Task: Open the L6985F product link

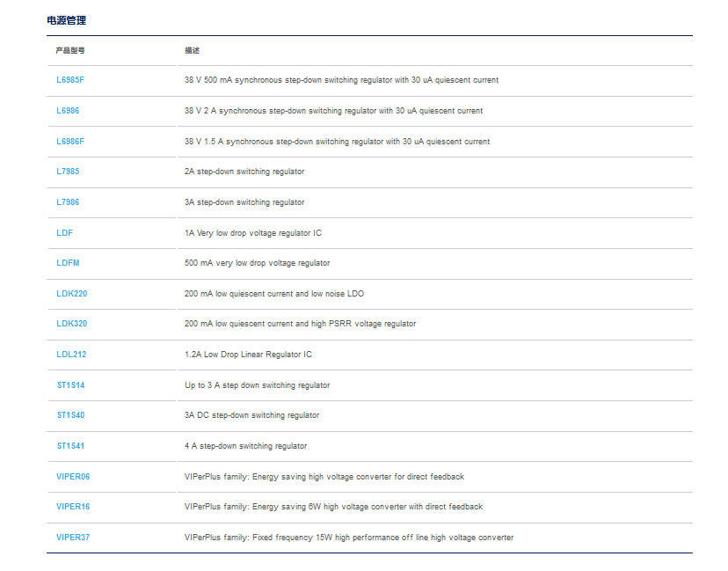Action: coord(70,80)
